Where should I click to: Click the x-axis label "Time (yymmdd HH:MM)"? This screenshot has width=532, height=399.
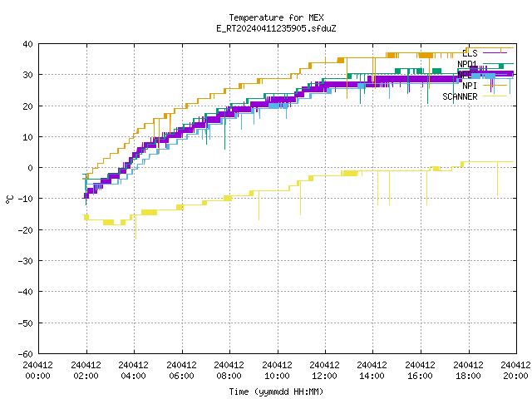[276, 392]
